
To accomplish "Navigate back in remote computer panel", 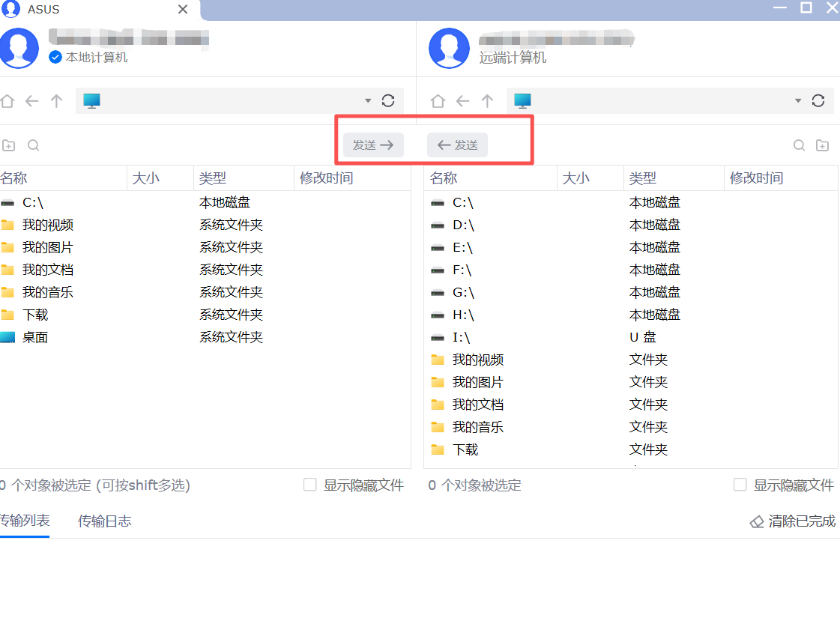I will 463,100.
